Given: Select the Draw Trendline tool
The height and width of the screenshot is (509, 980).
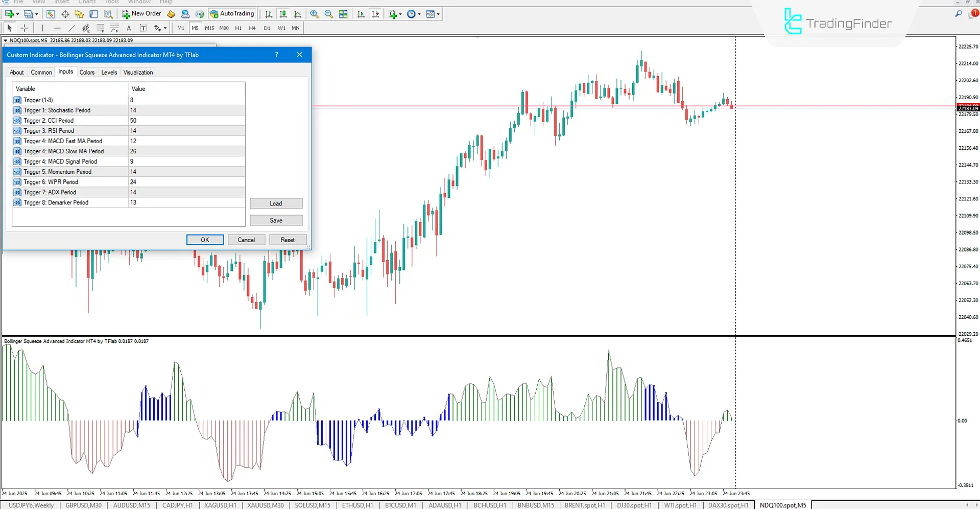Looking at the screenshot, I should point(72,28).
